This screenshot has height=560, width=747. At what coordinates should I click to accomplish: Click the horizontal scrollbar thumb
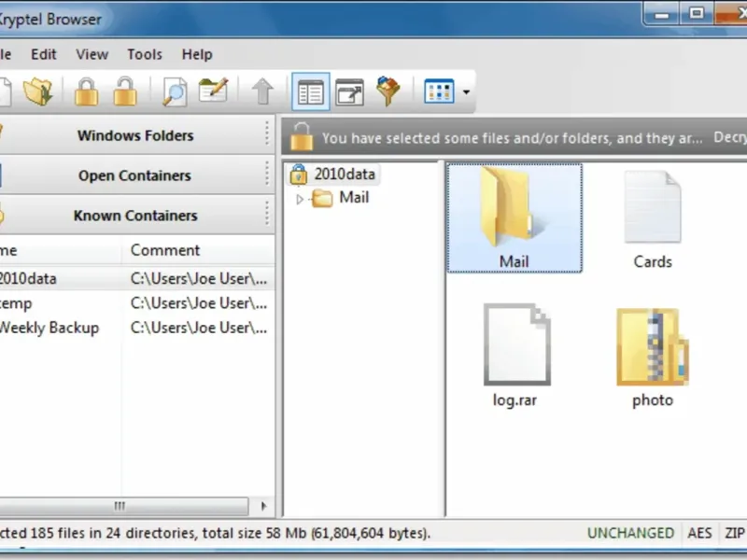tap(122, 506)
